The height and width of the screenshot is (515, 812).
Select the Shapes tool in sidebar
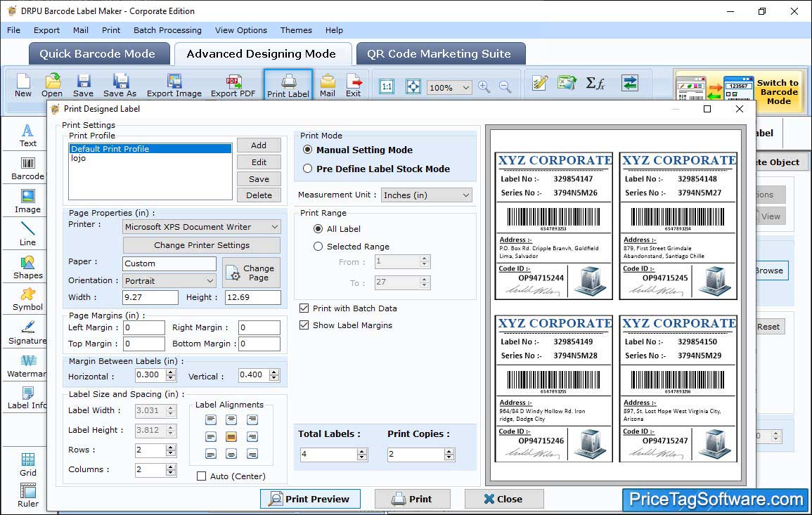click(x=27, y=268)
